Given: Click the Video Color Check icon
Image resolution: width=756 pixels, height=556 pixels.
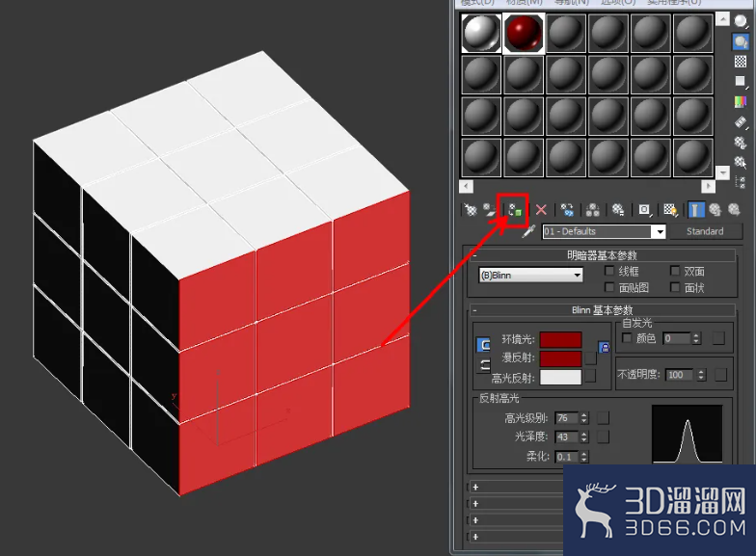Looking at the screenshot, I should pos(741,102).
